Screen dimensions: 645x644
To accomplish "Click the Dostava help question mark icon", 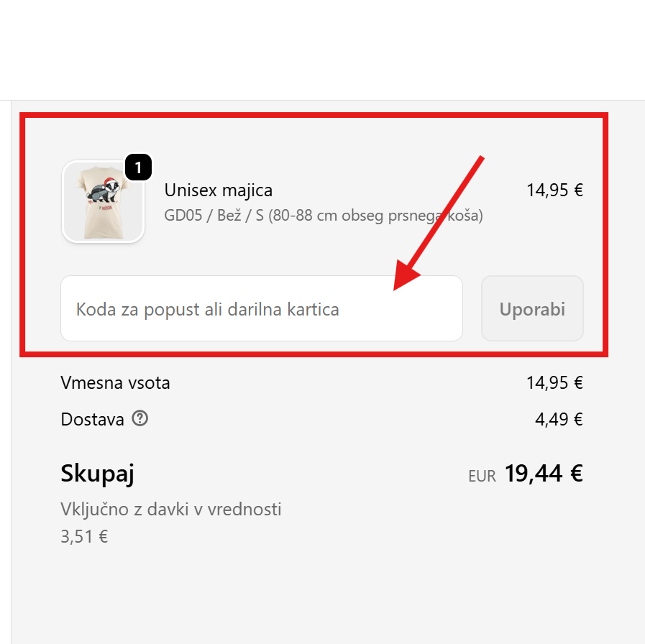I will [140, 418].
